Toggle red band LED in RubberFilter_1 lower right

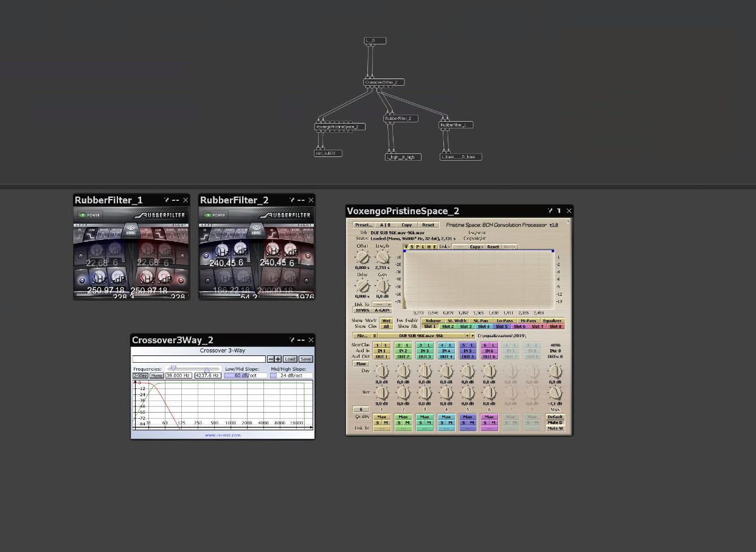tap(181, 280)
